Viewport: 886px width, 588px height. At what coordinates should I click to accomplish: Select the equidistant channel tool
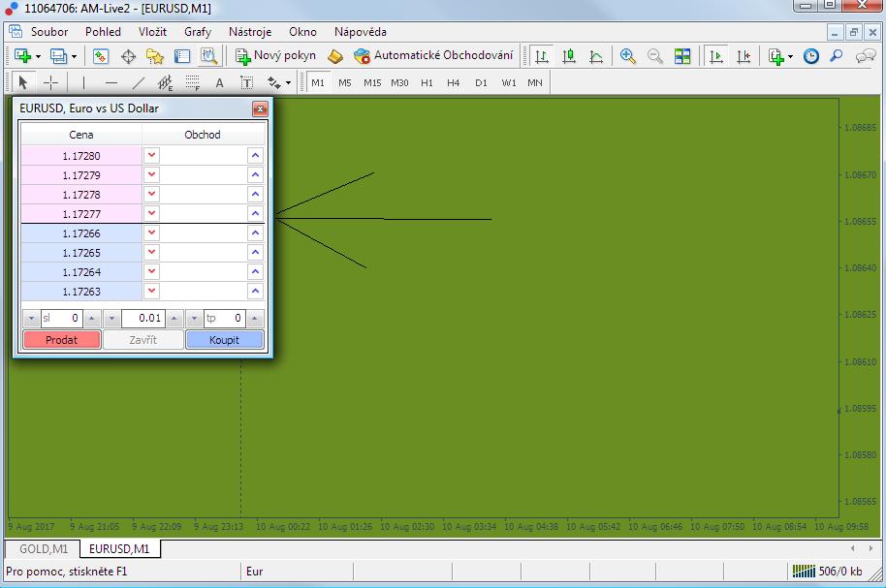point(166,83)
